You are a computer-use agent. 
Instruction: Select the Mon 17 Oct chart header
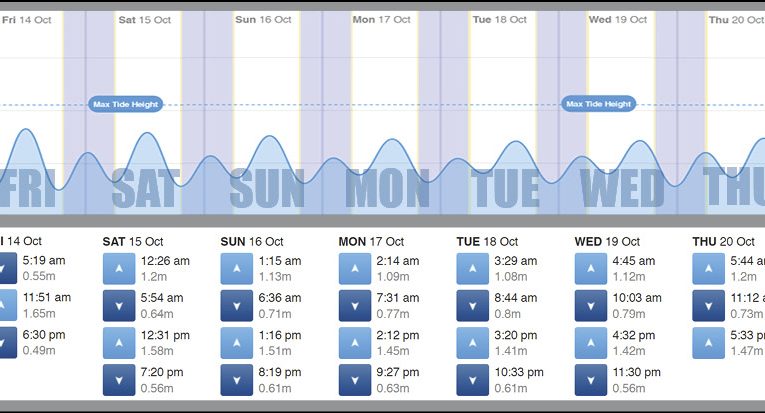tap(381, 20)
